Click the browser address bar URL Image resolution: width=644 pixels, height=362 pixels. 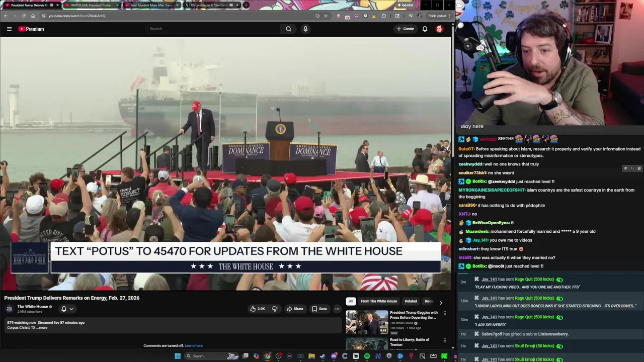pos(77,16)
